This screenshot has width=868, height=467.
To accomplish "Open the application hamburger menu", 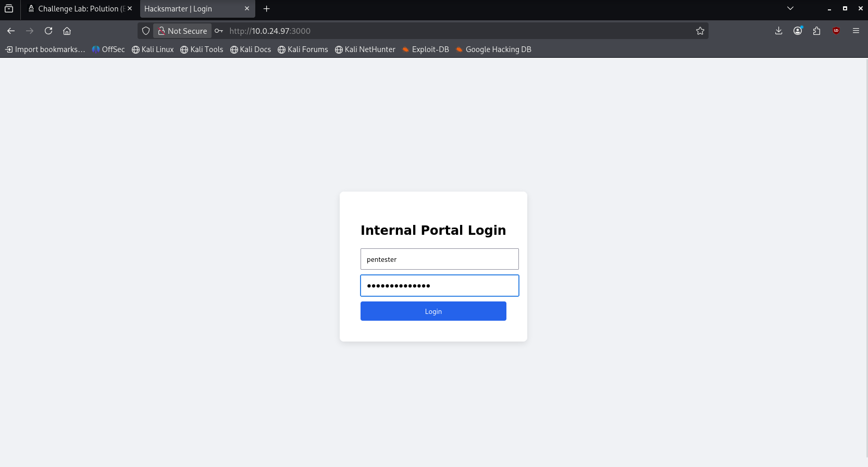I will click(x=855, y=31).
